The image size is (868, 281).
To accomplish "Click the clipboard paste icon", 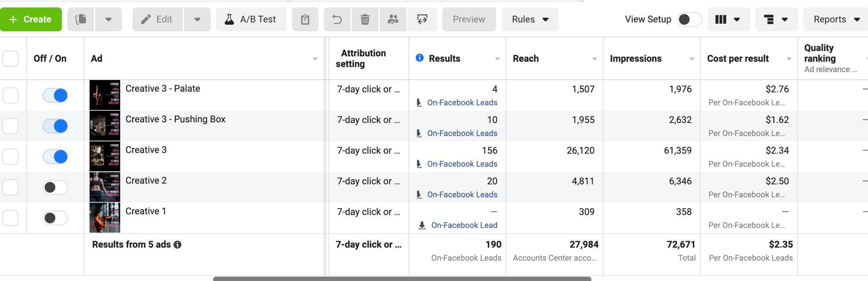I will (305, 19).
